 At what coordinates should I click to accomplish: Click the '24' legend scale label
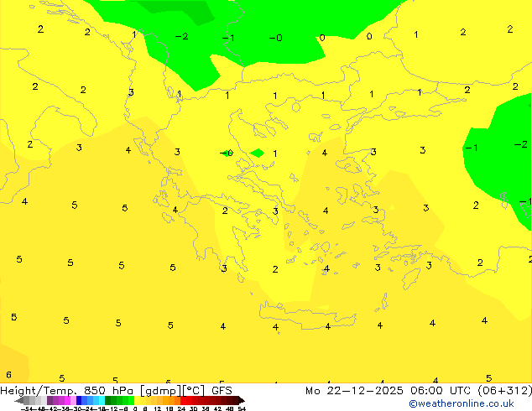(x=181, y=408)
